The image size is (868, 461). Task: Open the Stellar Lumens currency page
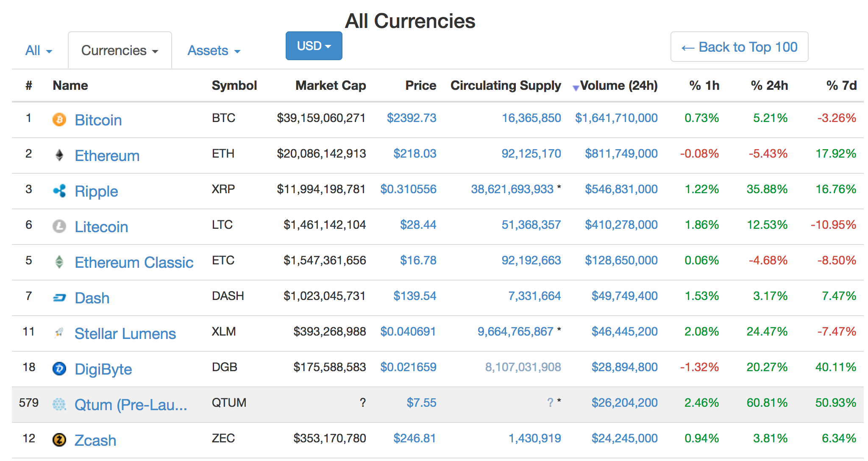125,333
